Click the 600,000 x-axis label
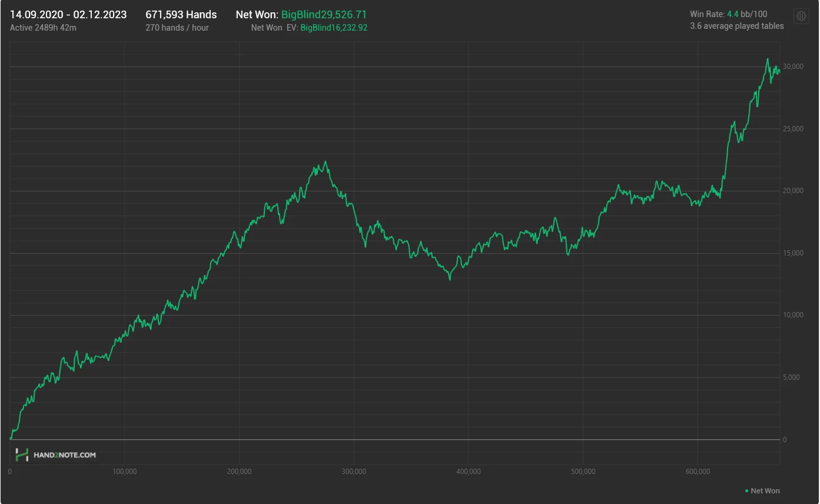Image resolution: width=820 pixels, height=504 pixels. 697,472
